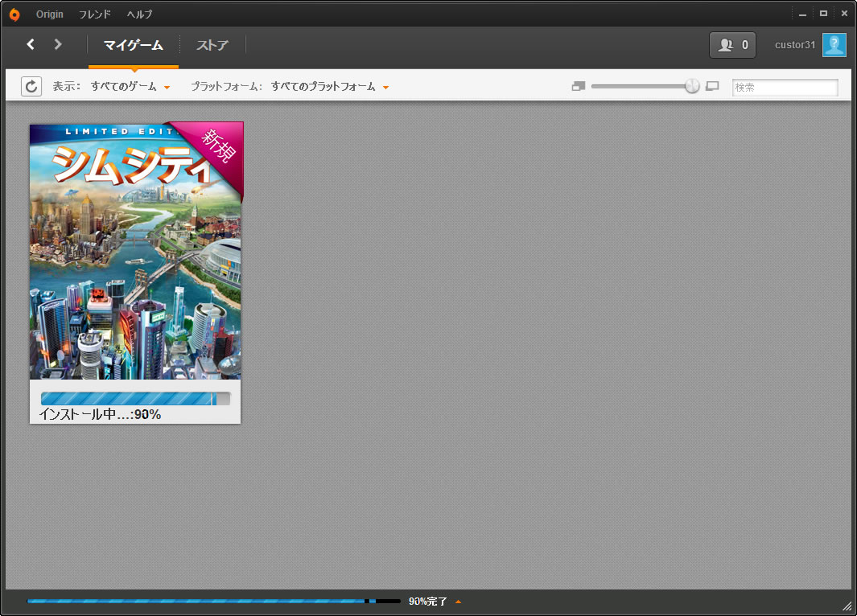Click the user avatar picture
Image resolution: width=857 pixels, height=616 pixels.
(834, 45)
